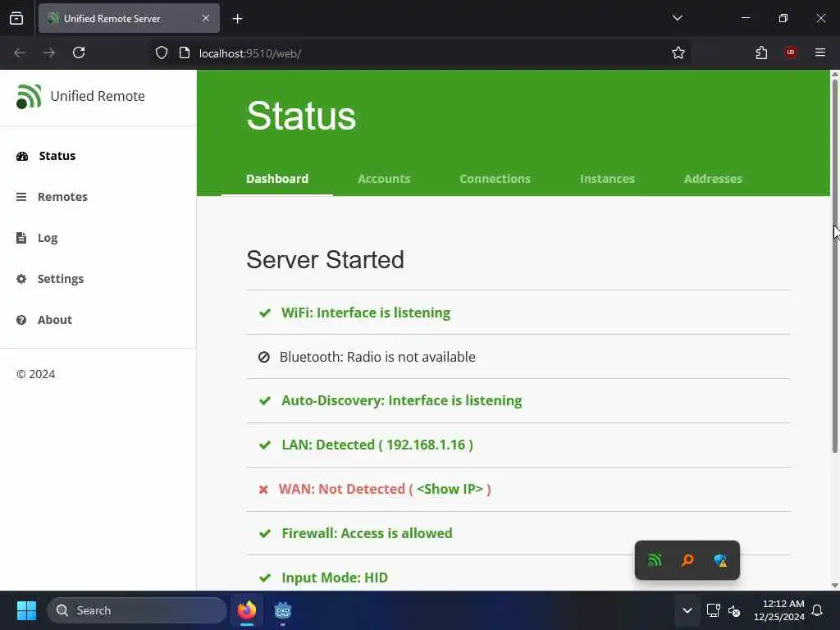Click 'Bluetooth: Radio is not available' text
The image size is (840, 630).
coord(377,357)
